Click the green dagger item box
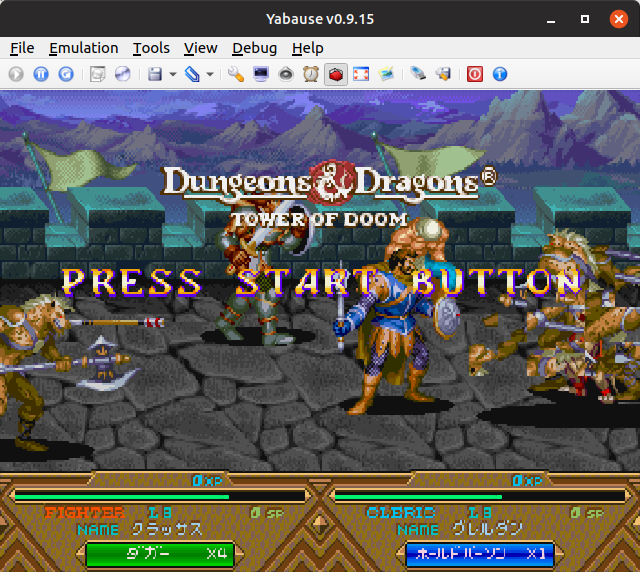640x572 pixels. click(160, 553)
